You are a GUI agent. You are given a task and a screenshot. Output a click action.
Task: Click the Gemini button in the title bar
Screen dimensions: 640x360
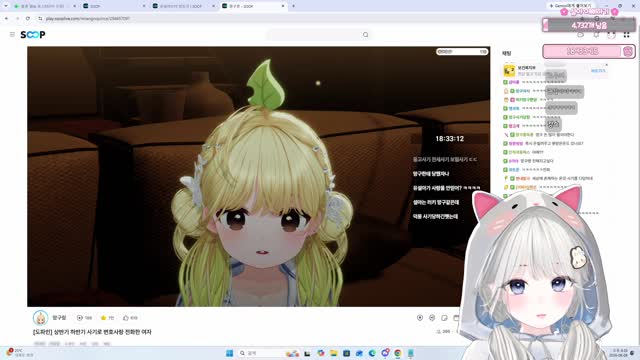(571, 6)
